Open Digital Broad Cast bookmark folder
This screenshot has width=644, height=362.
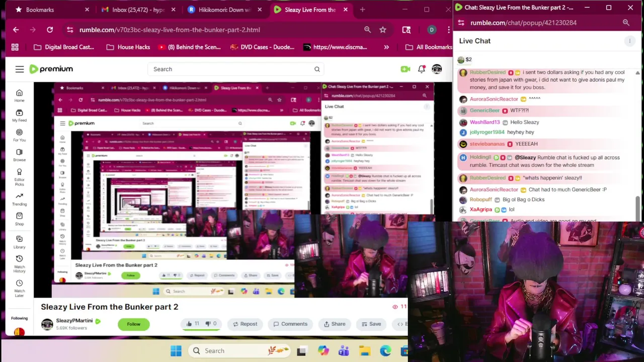[63, 47]
